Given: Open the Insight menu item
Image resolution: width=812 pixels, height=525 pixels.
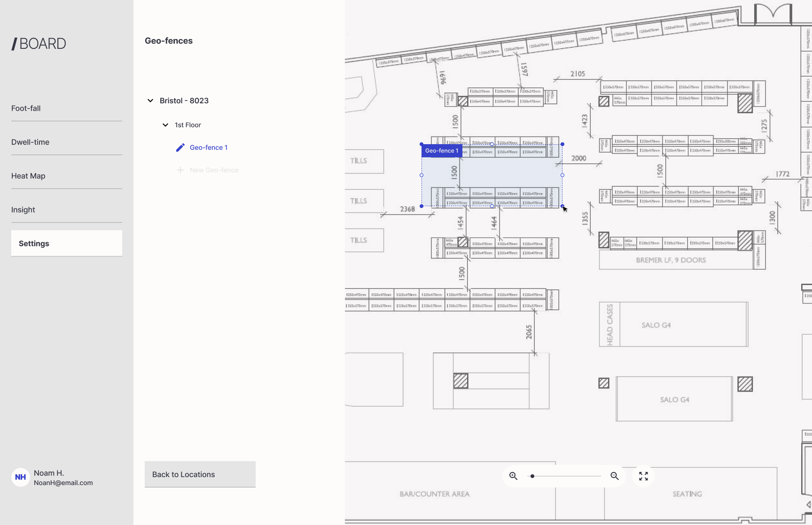Looking at the screenshot, I should (67, 210).
